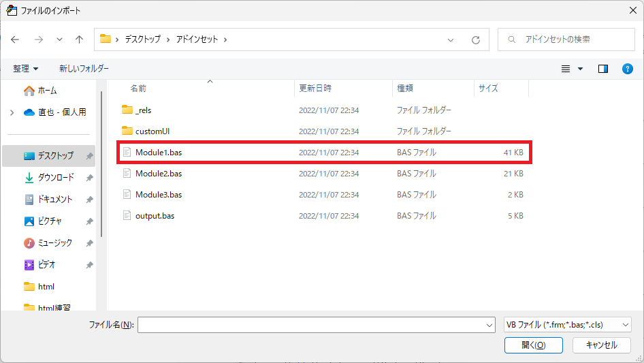644x363 pixels.
Task: Click the pin icon beside デスクトップ
Action: click(x=89, y=156)
